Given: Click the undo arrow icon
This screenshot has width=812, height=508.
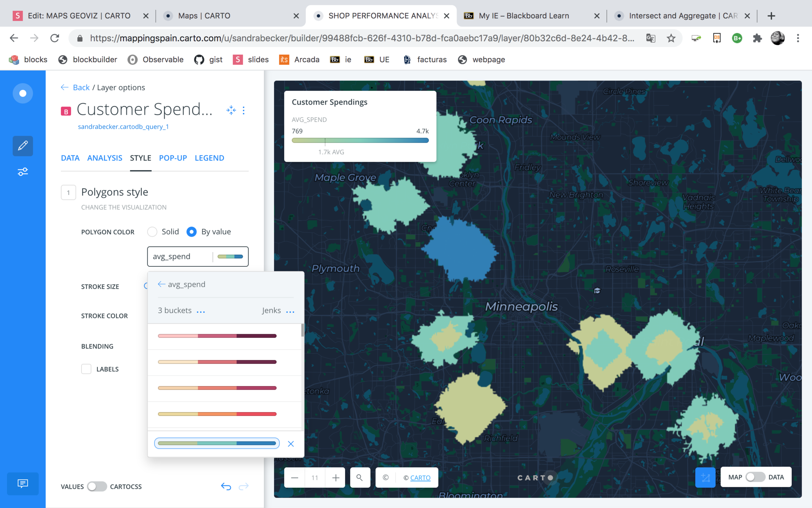Looking at the screenshot, I should (226, 487).
